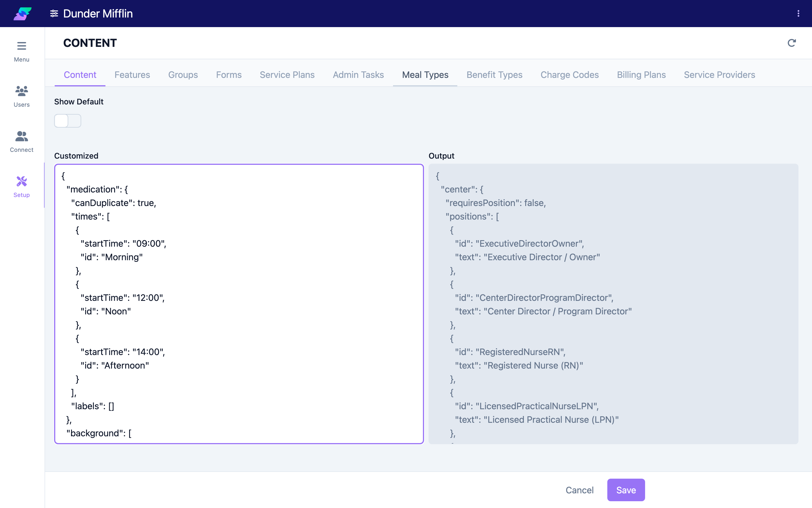Toggle the Show Default switch
Viewport: 812px width, 508px height.
(67, 121)
